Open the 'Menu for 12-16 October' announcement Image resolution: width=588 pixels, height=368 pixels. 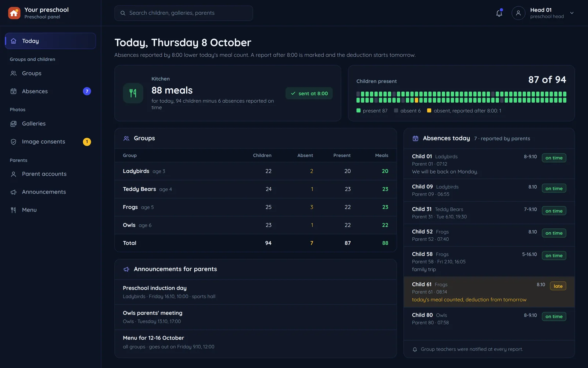(x=255, y=342)
